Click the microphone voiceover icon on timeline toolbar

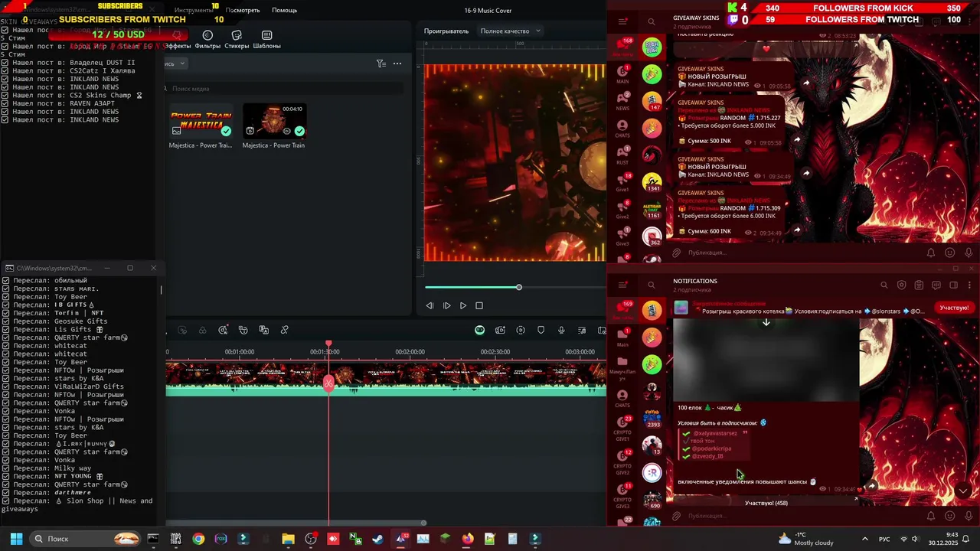tap(561, 330)
